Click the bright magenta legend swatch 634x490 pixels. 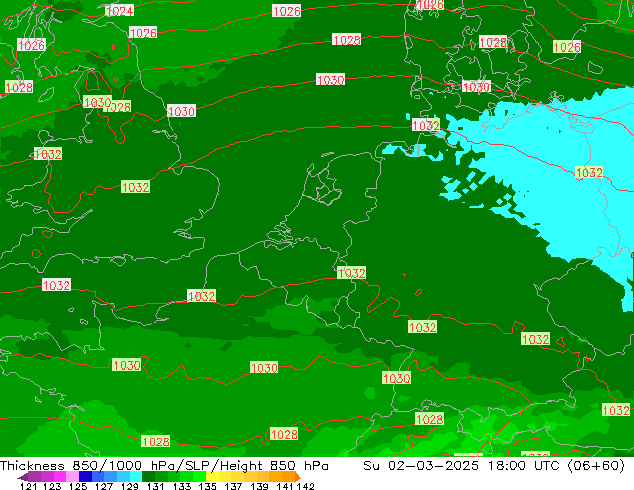60,476
